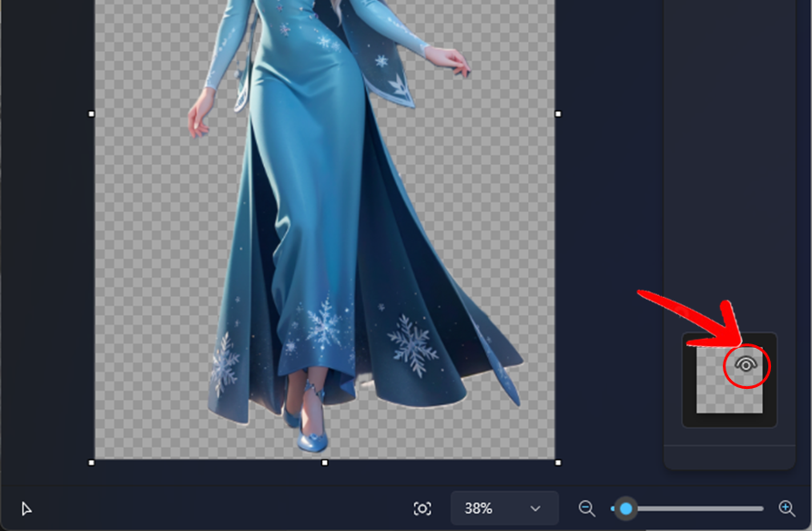Click the fit-to-window icon

422,509
